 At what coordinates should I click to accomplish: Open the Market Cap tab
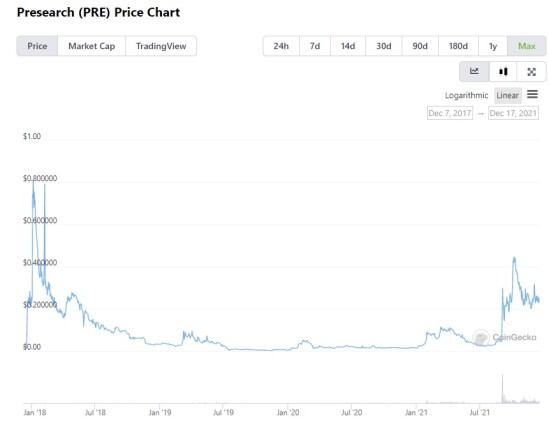coord(91,46)
